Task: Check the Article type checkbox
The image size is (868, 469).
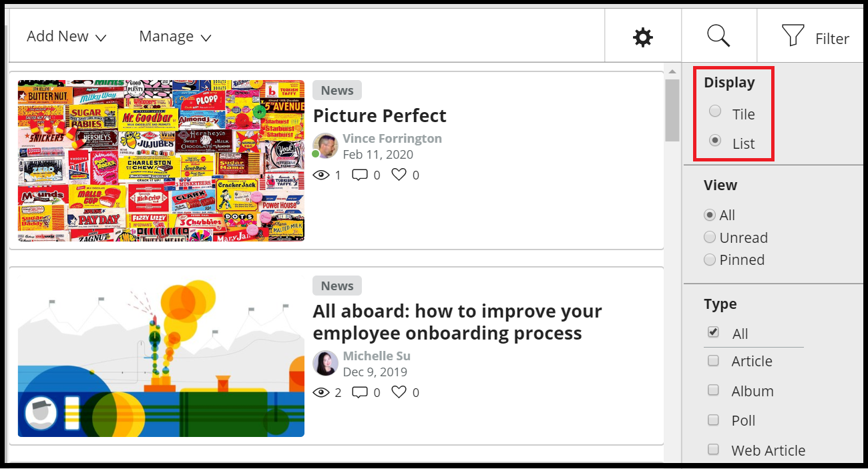Action: [x=713, y=361]
